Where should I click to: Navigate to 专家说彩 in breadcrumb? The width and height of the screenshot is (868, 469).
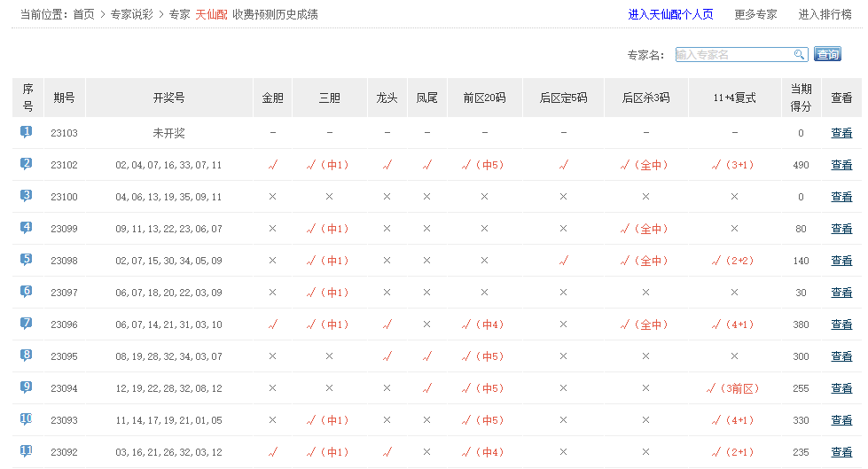[132, 14]
